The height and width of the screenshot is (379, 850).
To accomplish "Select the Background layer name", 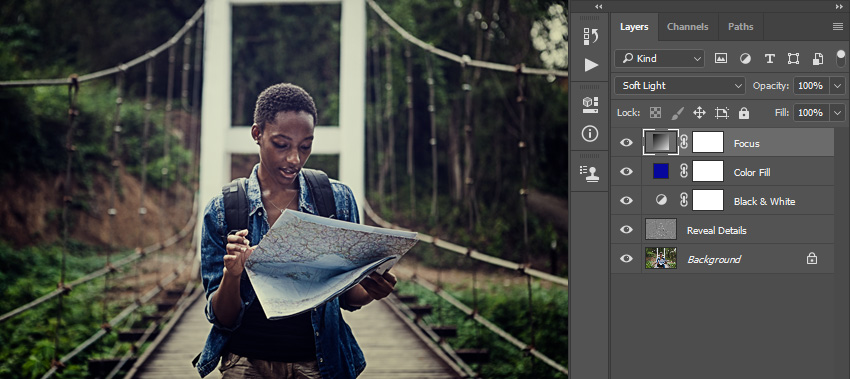I will tap(714, 260).
